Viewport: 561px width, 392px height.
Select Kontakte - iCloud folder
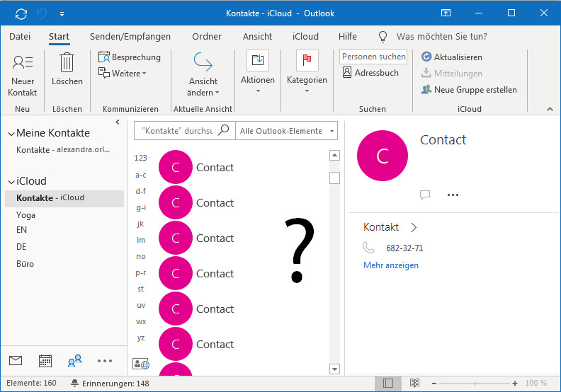click(x=64, y=198)
